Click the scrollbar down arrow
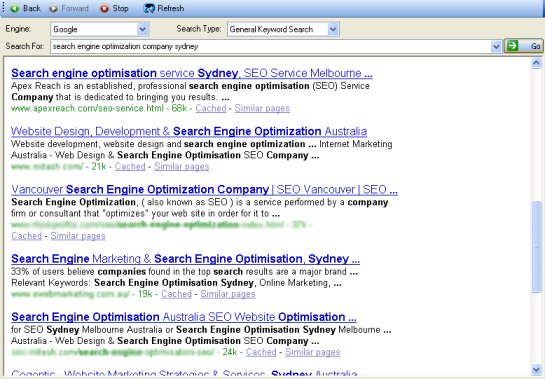545x379 pixels. click(x=536, y=369)
